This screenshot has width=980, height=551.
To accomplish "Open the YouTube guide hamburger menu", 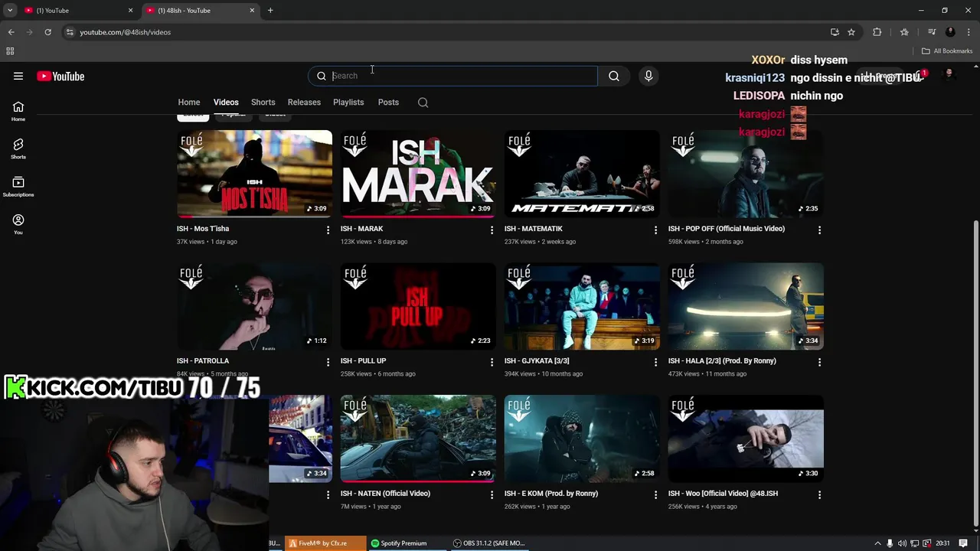I will [18, 77].
